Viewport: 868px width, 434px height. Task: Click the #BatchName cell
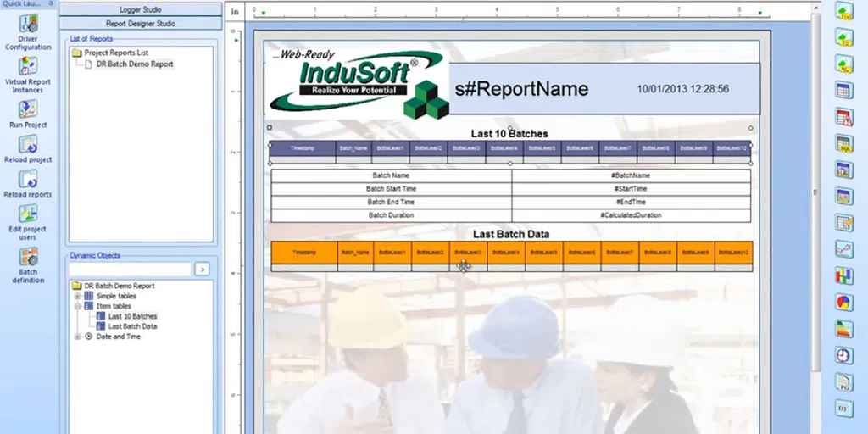coord(631,175)
